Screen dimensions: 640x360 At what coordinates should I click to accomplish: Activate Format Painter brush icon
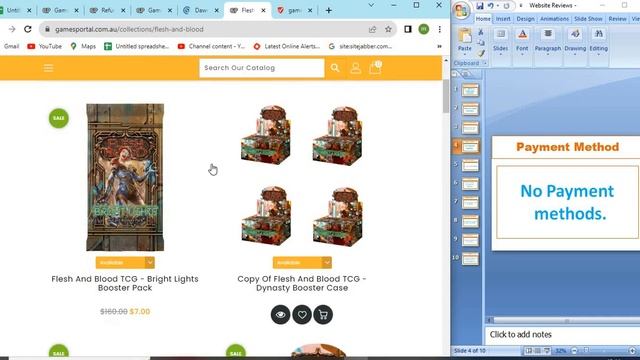tap(481, 53)
